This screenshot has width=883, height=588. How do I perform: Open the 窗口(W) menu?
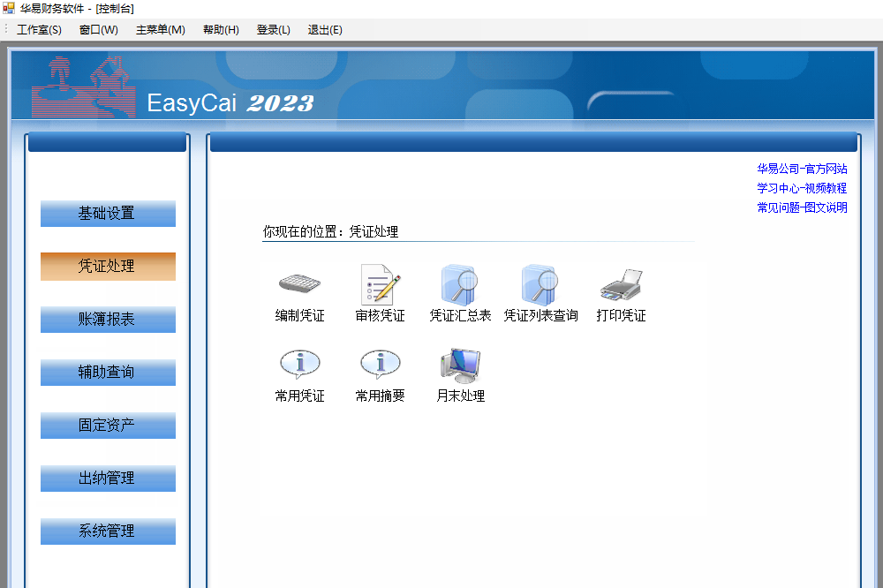[x=98, y=30]
